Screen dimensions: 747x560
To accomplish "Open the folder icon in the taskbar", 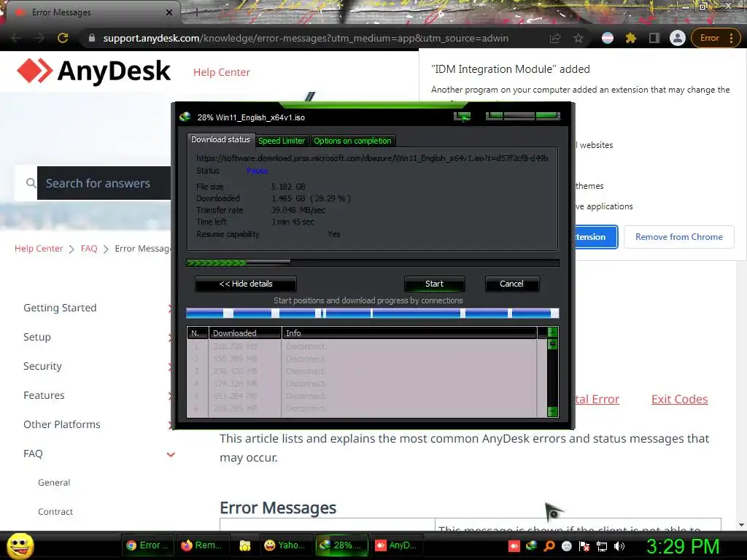I will (x=245, y=545).
